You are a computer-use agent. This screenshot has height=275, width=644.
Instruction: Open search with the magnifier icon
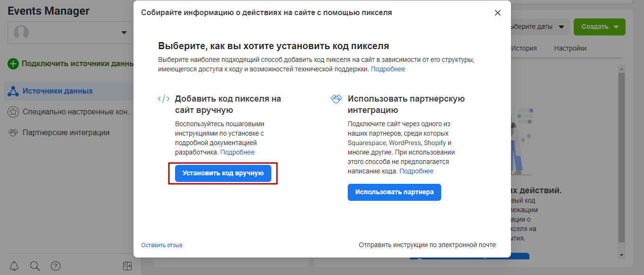35,266
